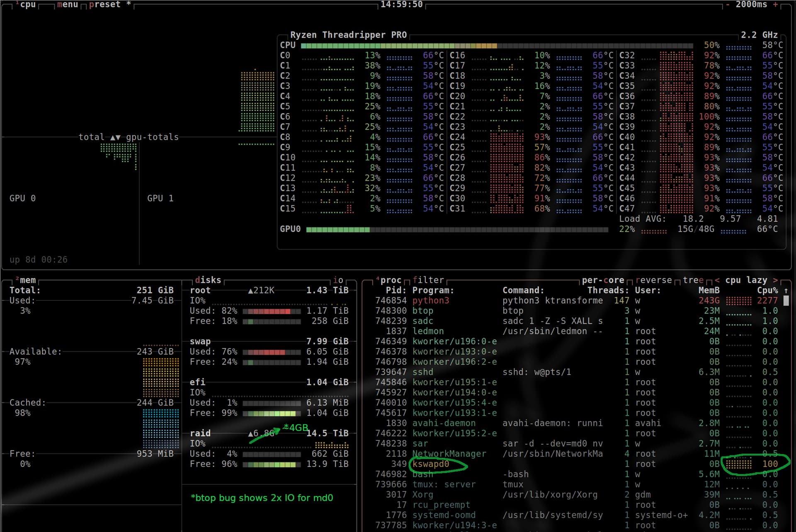The width and height of the screenshot is (796, 532).
Task: Select the python3 process row
Action: [x=430, y=300]
